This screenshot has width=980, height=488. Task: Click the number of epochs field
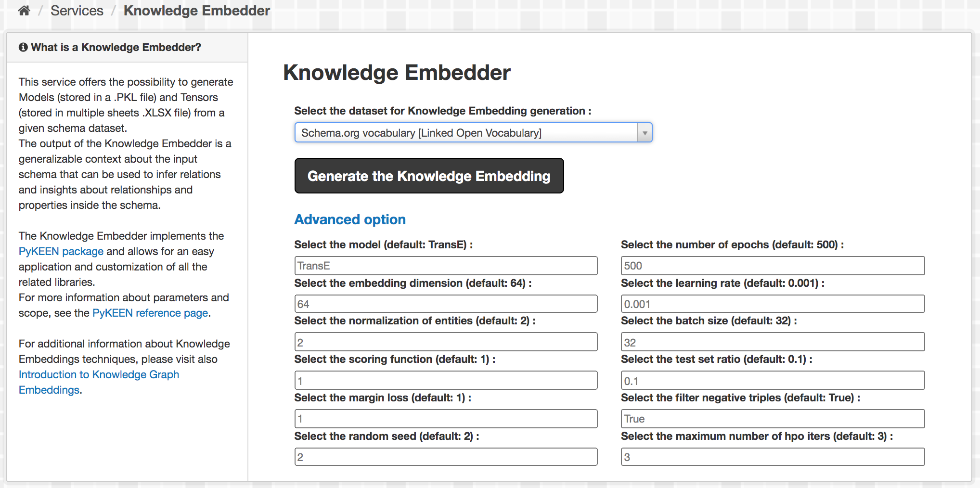click(x=773, y=266)
